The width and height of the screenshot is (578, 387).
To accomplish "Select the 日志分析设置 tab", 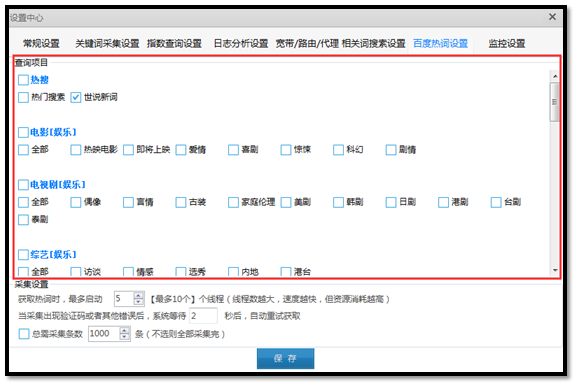I will point(241,43).
